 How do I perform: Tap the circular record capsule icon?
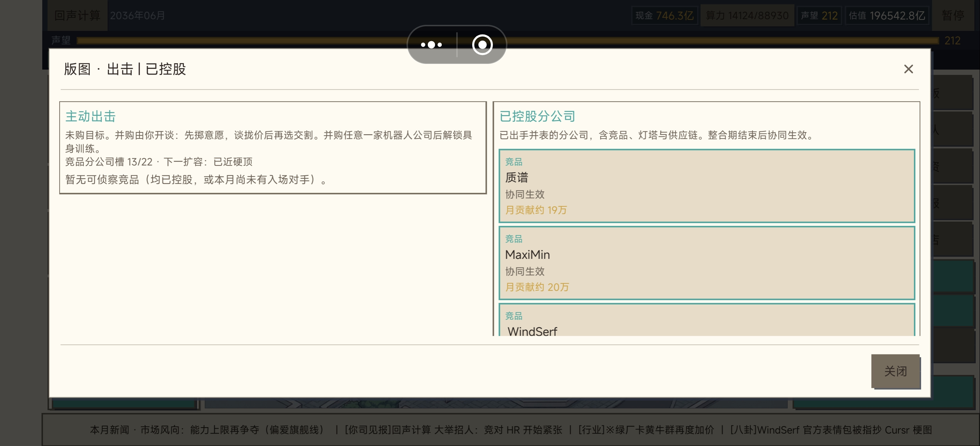coord(482,44)
